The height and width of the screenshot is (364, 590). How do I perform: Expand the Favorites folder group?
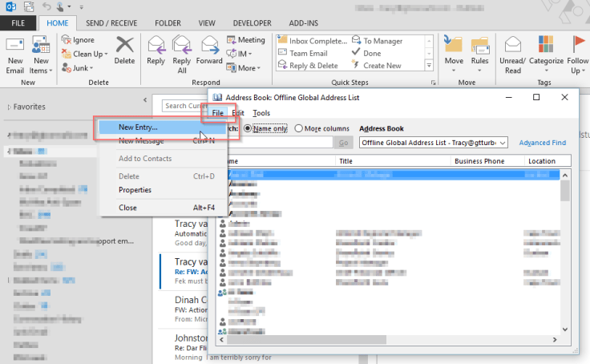(x=9, y=107)
